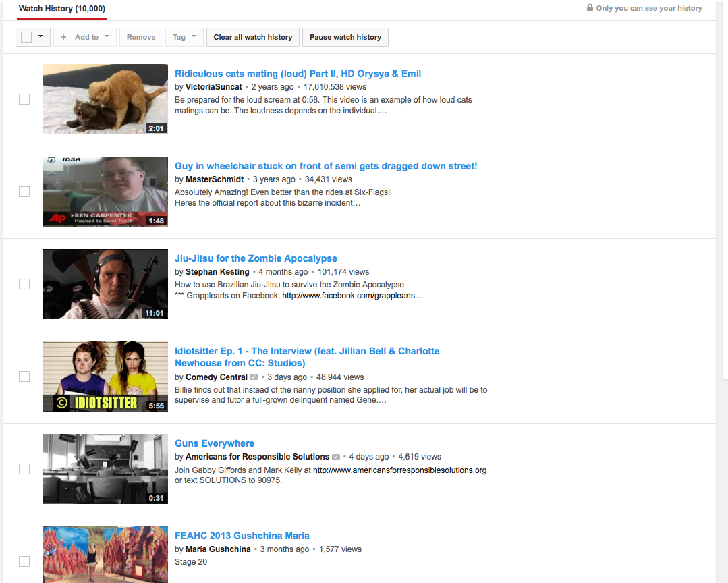This screenshot has height=583, width=728.
Task: Open the Guns Everywhere classroom thumbnail
Action: click(105, 469)
